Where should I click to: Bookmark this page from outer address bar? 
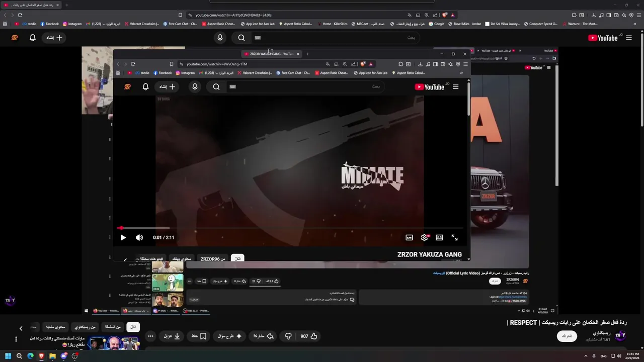180,15
